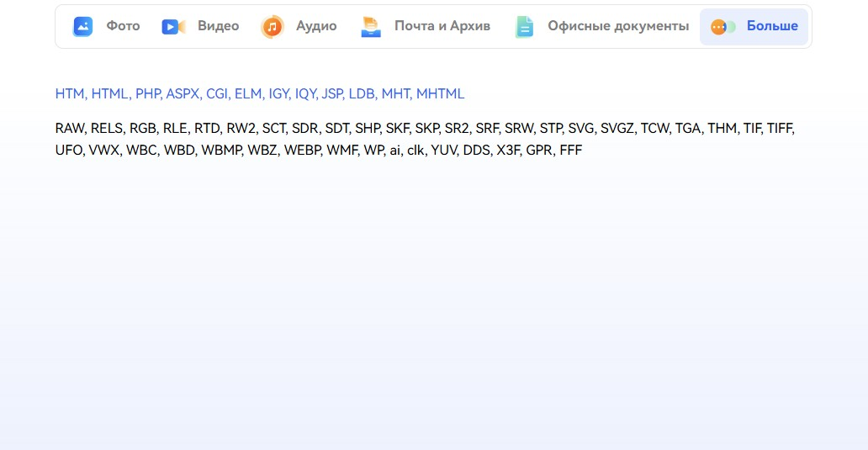Click the ELM format text
This screenshot has width=868, height=450.
(x=248, y=94)
